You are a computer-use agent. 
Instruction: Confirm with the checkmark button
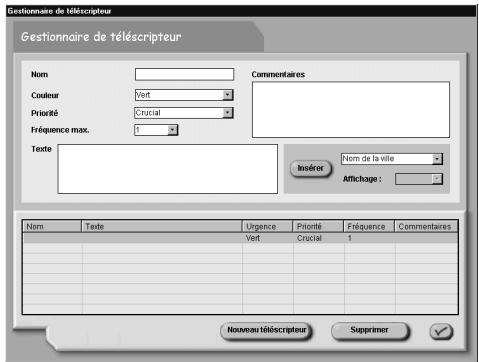[x=441, y=331]
